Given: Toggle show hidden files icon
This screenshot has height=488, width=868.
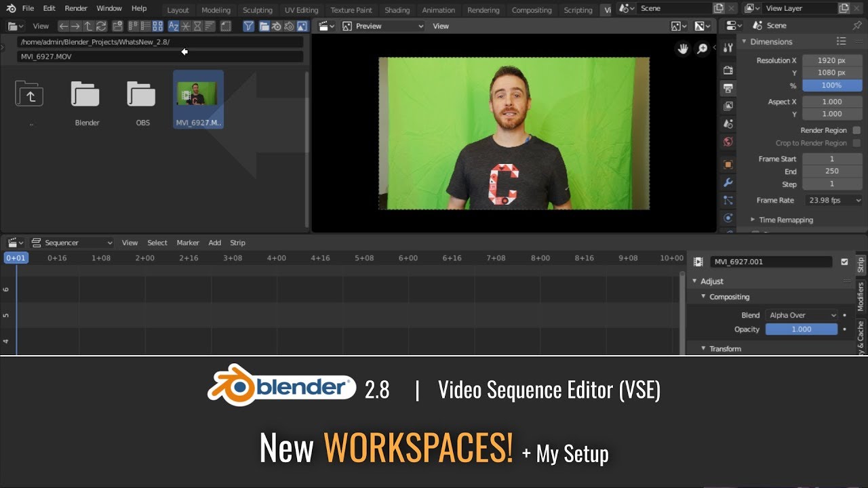Looking at the screenshot, I should pyautogui.click(x=226, y=26).
